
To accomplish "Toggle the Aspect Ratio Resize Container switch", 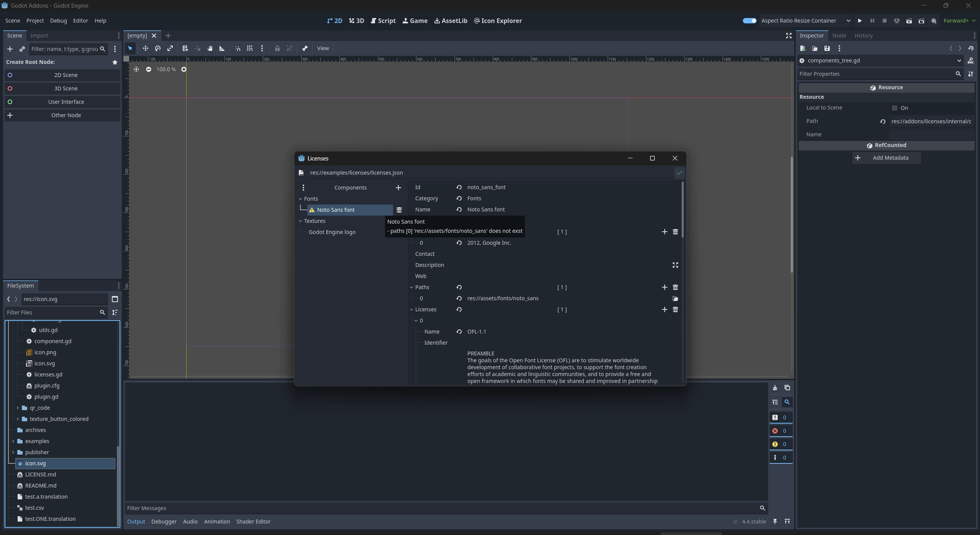I will point(749,21).
